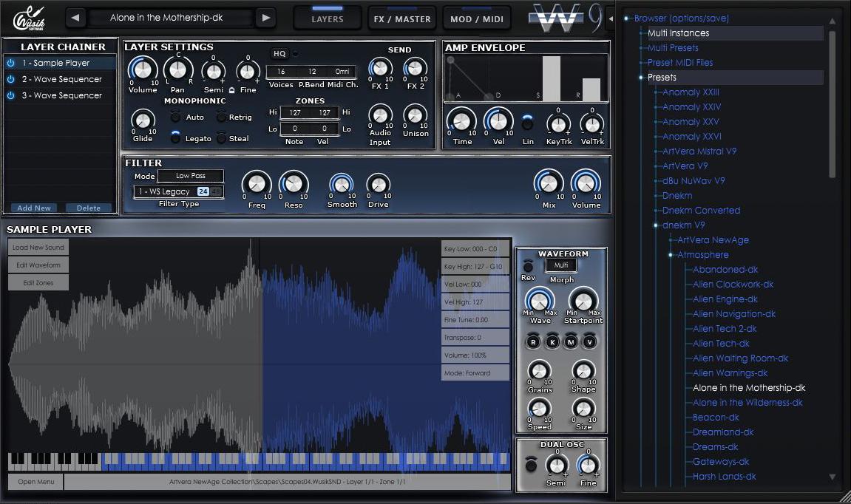Click the Audio Input knob
Viewport: 851px width, 504px height.
pyautogui.click(x=380, y=115)
